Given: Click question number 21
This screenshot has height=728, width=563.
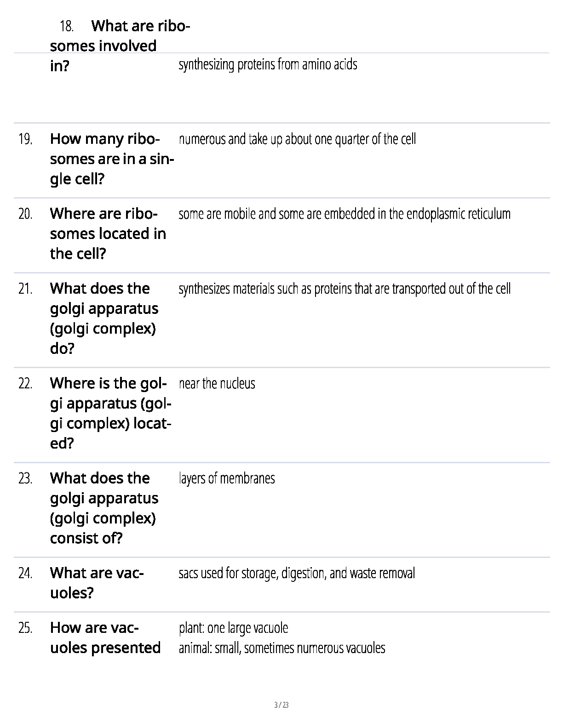Looking at the screenshot, I should (x=25, y=289).
